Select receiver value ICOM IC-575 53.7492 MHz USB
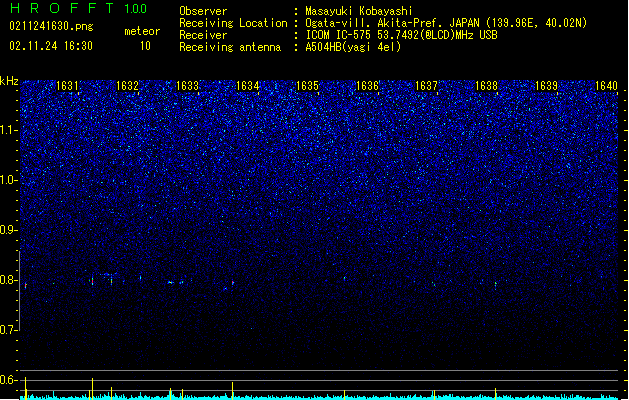 coord(401,35)
